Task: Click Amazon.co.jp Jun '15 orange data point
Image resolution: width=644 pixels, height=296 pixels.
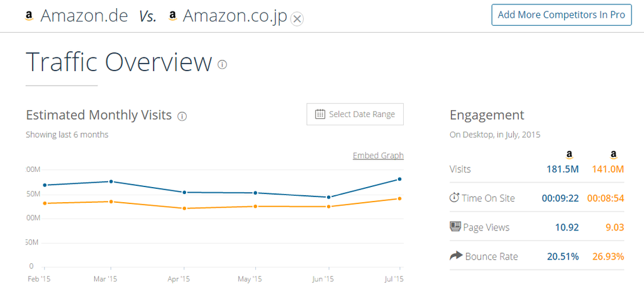Action: [328, 207]
